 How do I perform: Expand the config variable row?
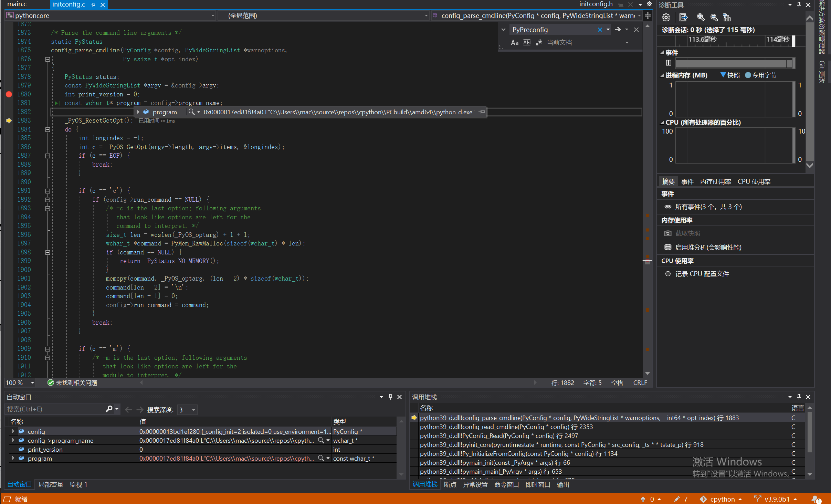coord(13,431)
